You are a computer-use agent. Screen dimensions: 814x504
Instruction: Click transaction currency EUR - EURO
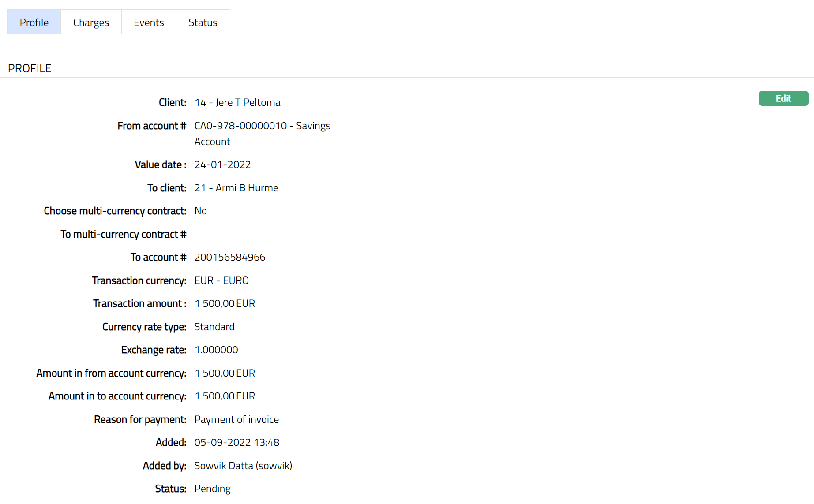[221, 281]
